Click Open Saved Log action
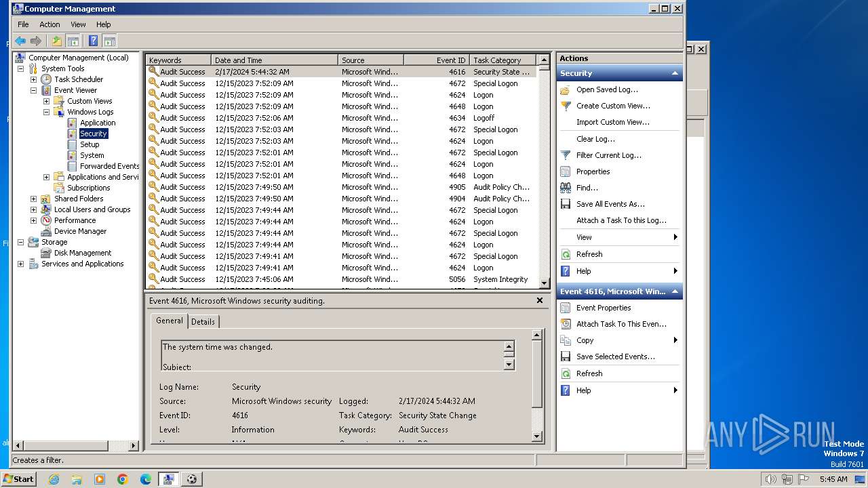Image resolution: width=868 pixels, height=488 pixels. pos(607,89)
